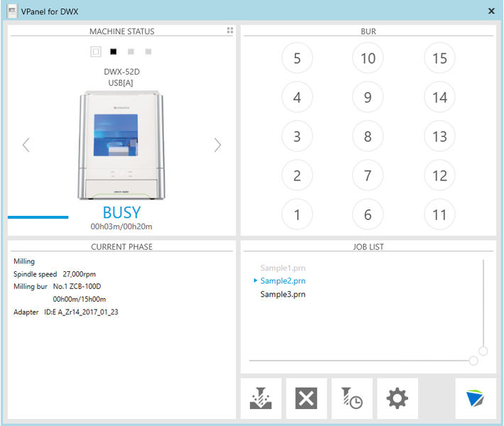Select bur number 2
This screenshot has height=426, width=504.
(297, 175)
